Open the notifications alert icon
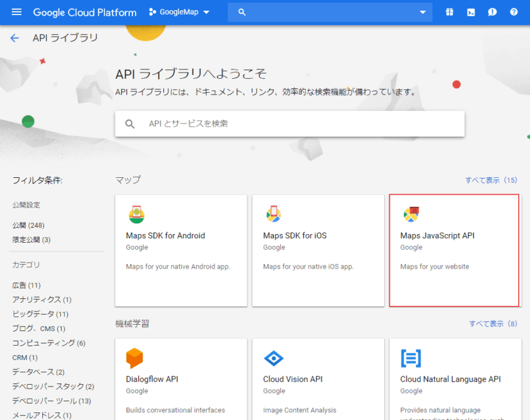Viewport: 530px width, 420px height. 492,12
